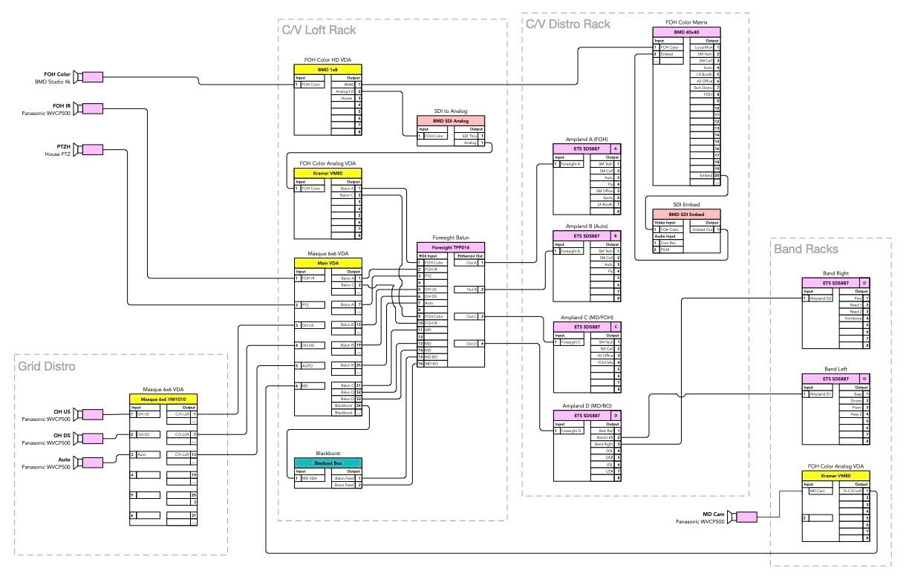Select the OH US camera icon

tap(88, 414)
